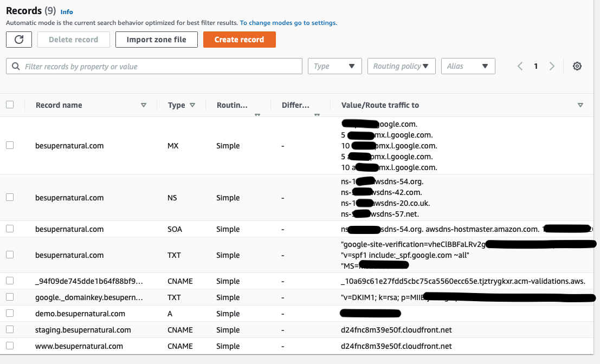Click the google._domainkey.besupern... record name
The image size is (600, 364).
tap(89, 297)
